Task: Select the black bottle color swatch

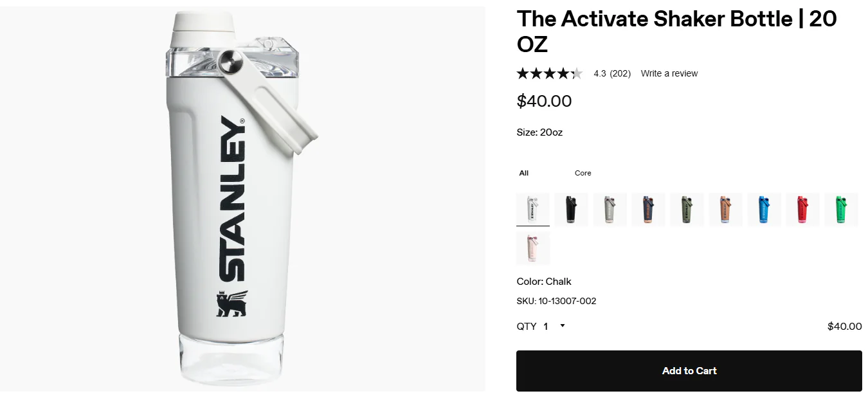Action: tap(571, 210)
